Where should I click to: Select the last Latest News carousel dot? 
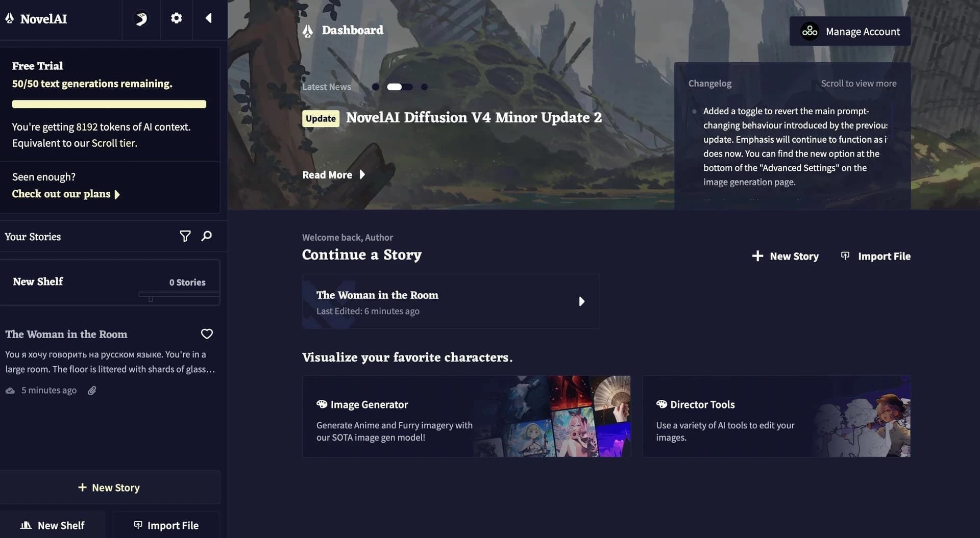[x=424, y=87]
